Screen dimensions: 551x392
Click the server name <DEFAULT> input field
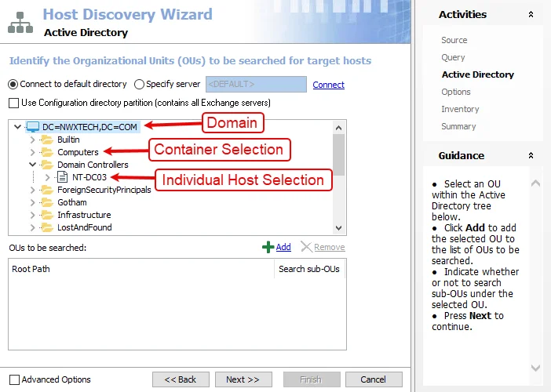pos(256,84)
